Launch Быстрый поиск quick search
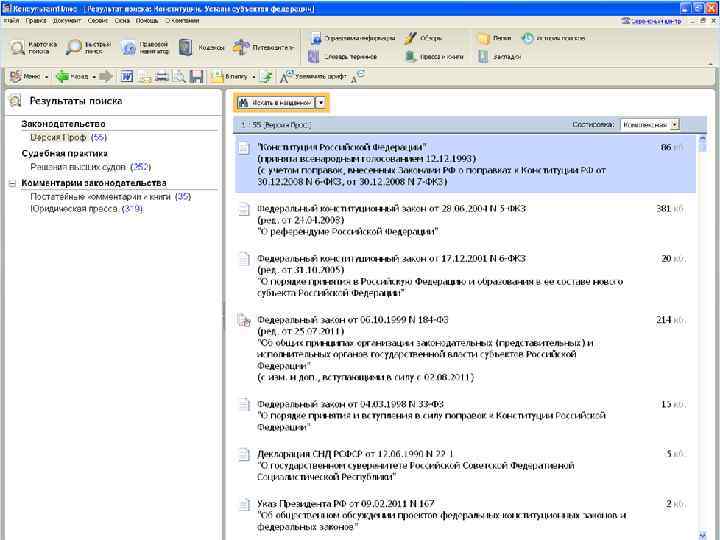Viewport: 720px width, 540px height. pyautogui.click(x=89, y=47)
